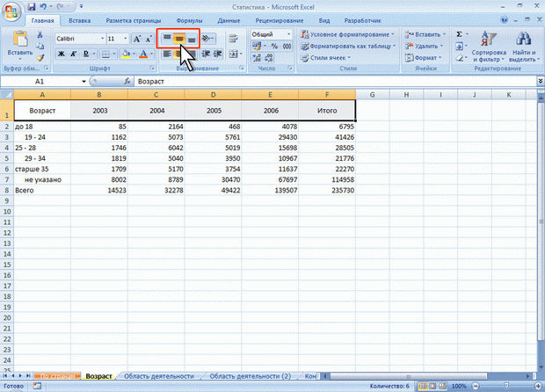545x392 pixels.
Task: Increase decimal places
Action: [257, 58]
